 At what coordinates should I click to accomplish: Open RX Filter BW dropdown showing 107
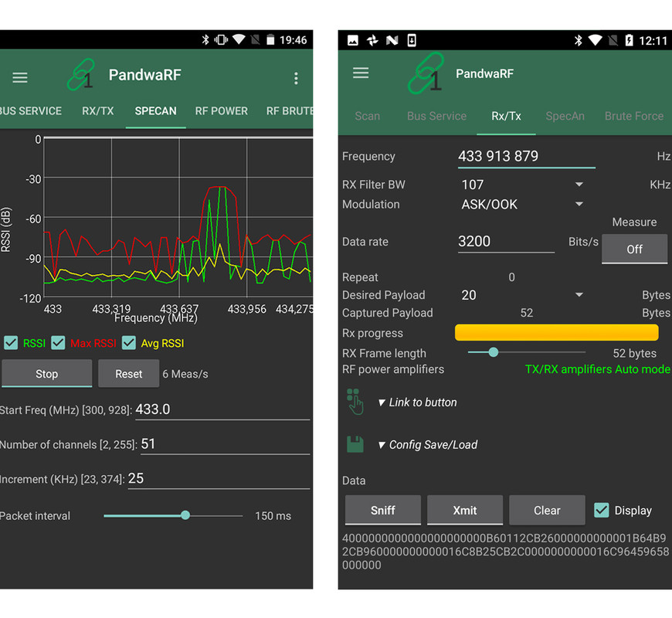522,185
